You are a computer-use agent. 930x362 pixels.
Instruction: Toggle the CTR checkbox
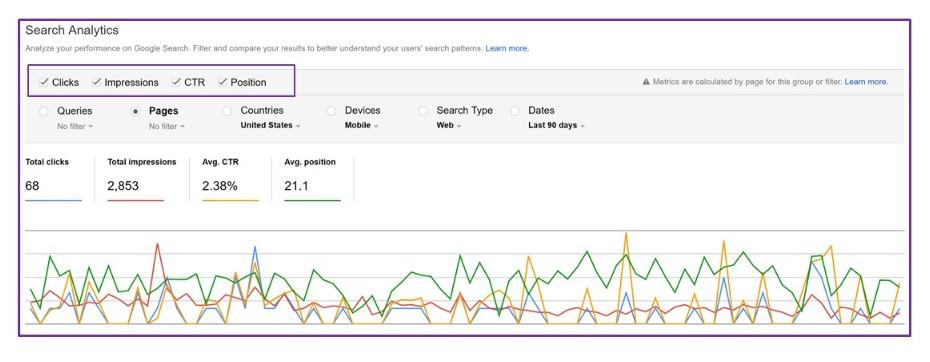pyautogui.click(x=176, y=82)
